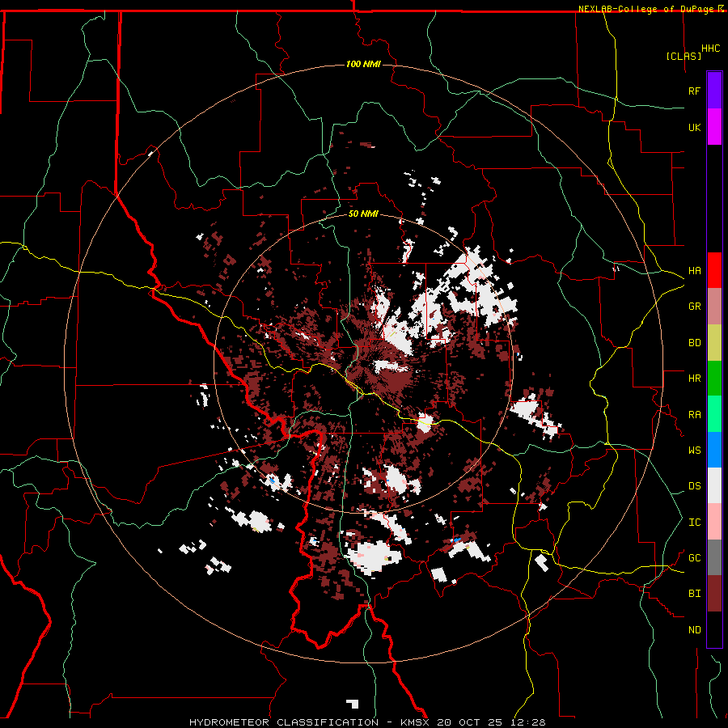
Task: Click the IC legend label
Action: click(x=694, y=523)
